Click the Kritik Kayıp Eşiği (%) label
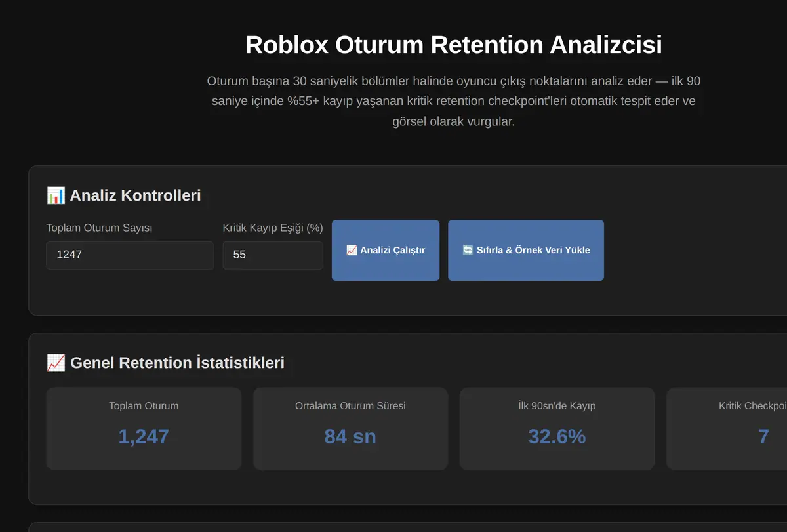 point(273,228)
